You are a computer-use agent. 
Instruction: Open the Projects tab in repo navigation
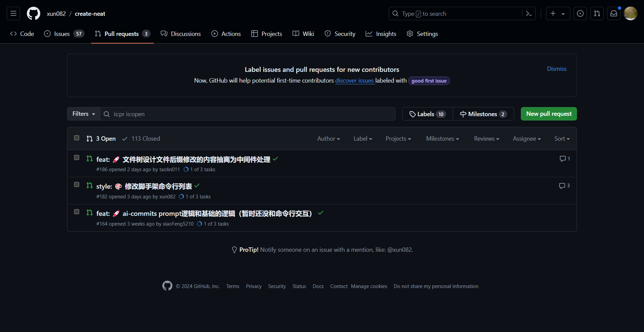point(267,34)
